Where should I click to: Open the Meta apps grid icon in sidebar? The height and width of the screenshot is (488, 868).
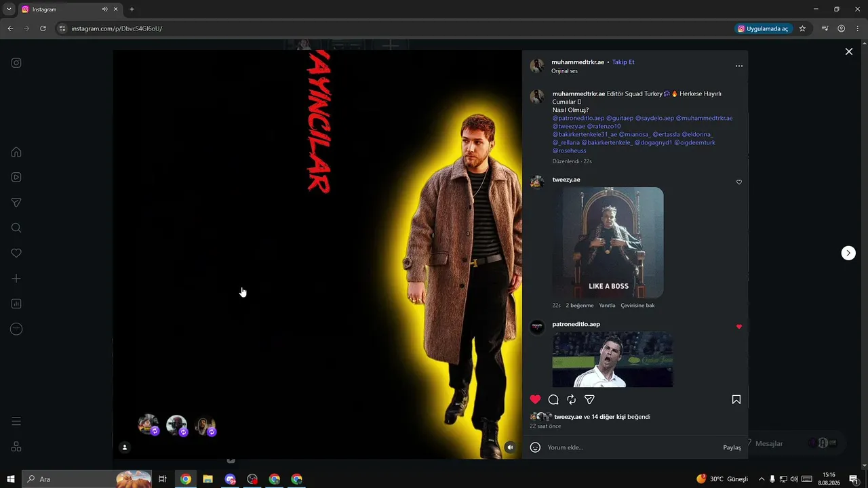[16, 447]
